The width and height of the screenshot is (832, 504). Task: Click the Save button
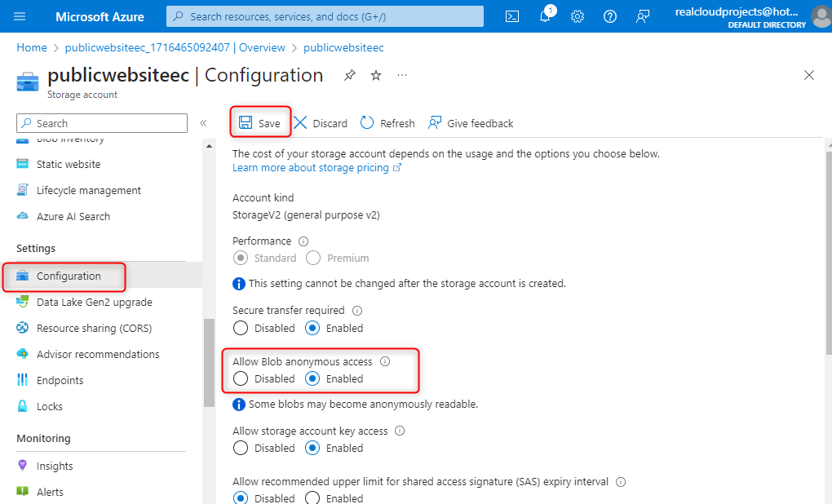click(x=260, y=123)
